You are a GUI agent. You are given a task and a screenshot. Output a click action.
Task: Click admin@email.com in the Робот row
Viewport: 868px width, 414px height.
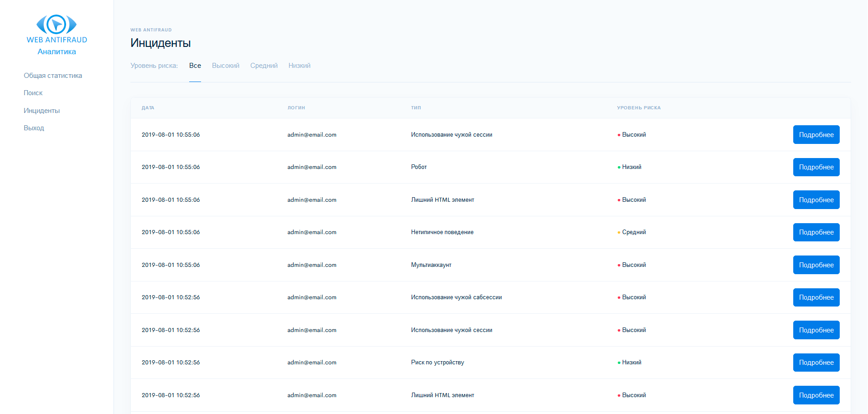coord(312,167)
